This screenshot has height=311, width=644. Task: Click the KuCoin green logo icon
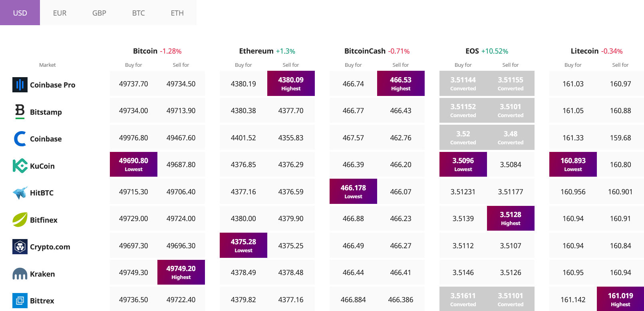[20, 165]
